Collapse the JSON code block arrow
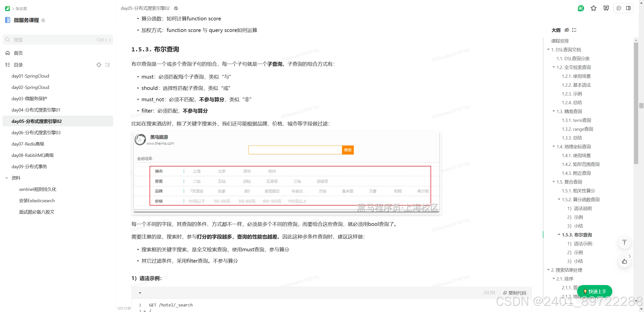Image resolution: width=644 pixels, height=312 pixels. point(140,293)
